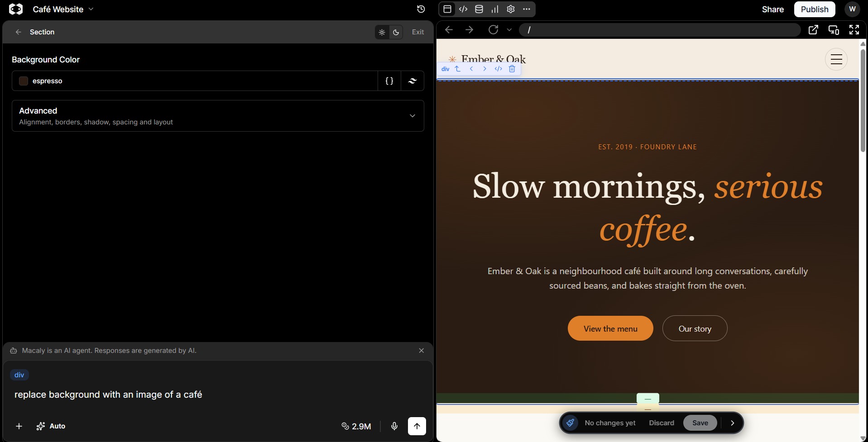Open the code view icon in the top toolbar

[x=463, y=9]
